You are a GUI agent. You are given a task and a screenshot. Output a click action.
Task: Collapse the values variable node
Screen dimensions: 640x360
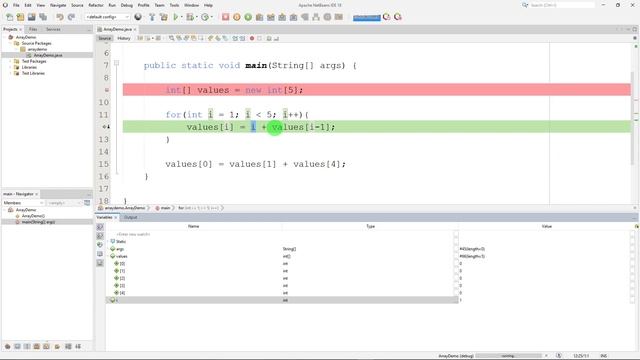109,256
